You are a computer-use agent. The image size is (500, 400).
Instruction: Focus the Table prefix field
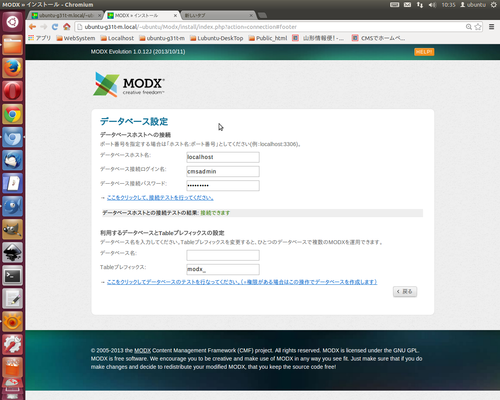tap(223, 269)
